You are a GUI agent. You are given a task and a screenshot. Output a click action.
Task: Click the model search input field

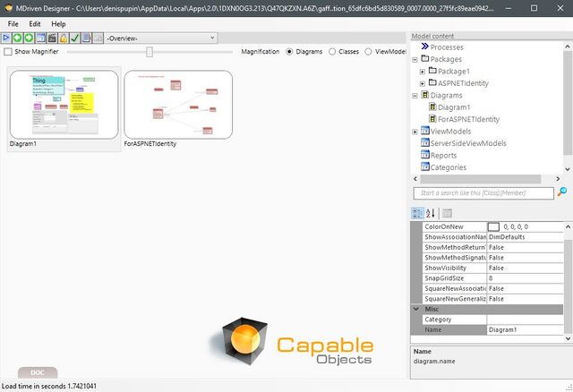point(483,193)
